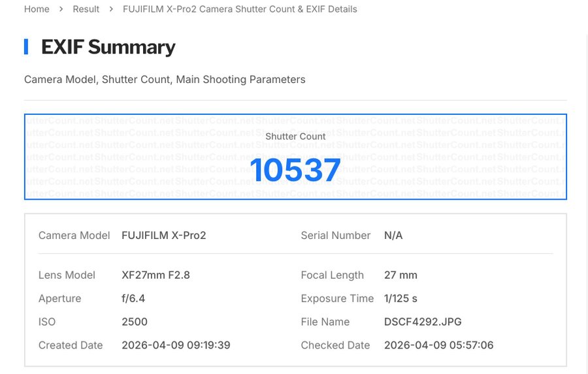This screenshot has width=588, height=374.
Task: Click the FUJIFILM X-Pro2 Camera Shutter Count breadcrumb
Action: click(x=240, y=9)
